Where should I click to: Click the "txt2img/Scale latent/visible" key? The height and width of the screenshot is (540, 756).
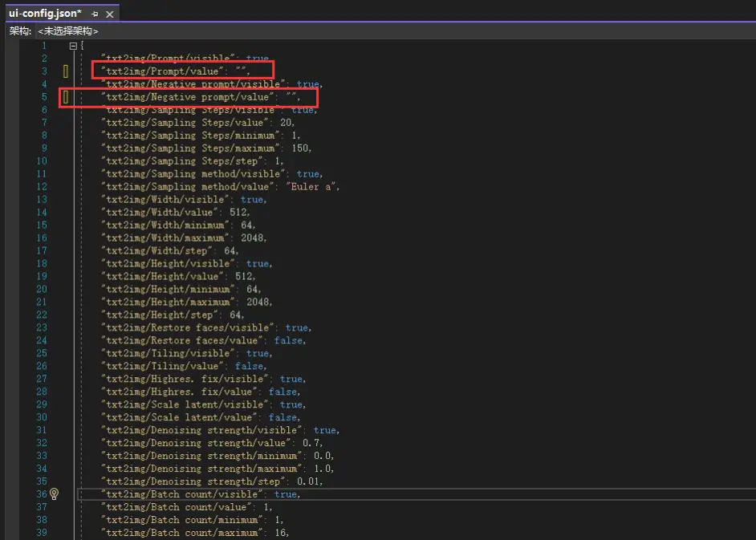[184, 404]
